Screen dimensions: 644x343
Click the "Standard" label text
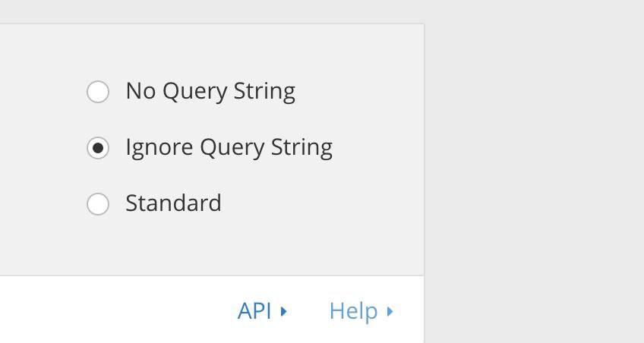coord(173,203)
